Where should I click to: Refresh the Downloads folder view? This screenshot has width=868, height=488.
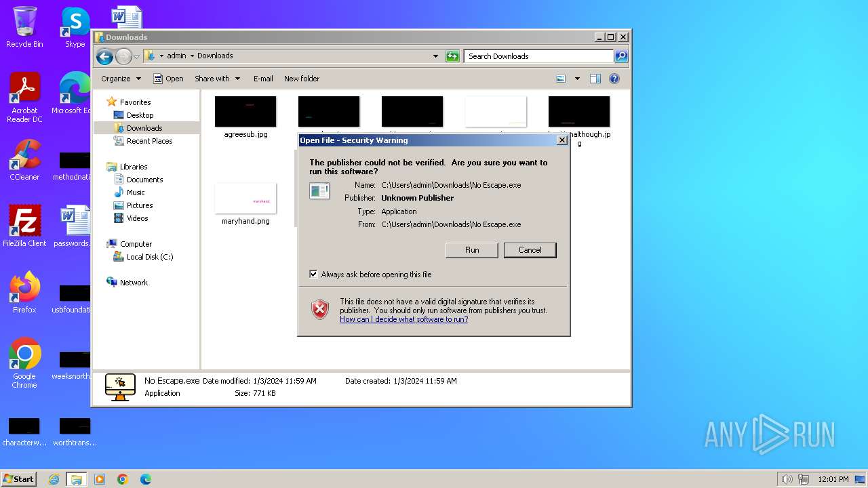tap(452, 56)
